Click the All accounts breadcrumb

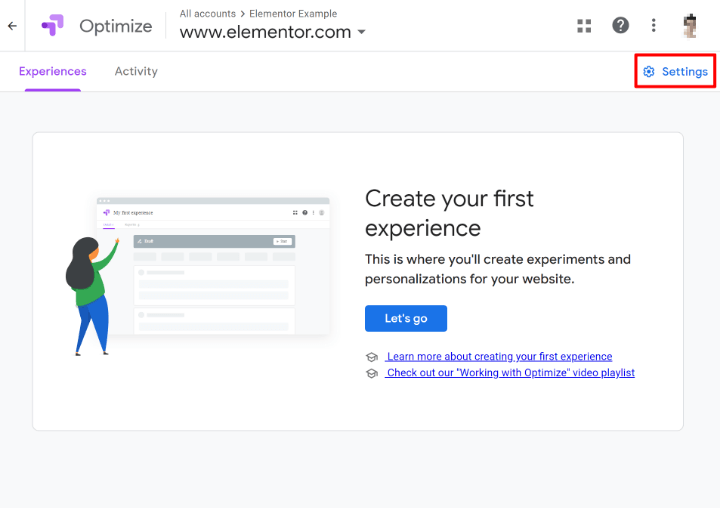[x=207, y=14]
